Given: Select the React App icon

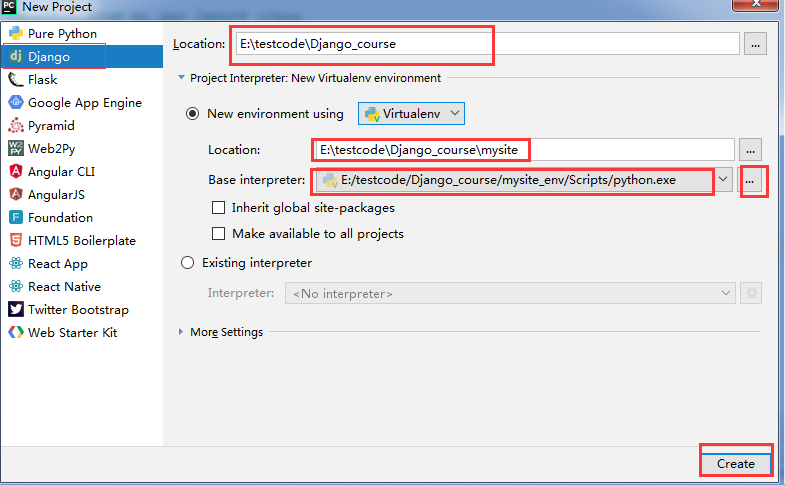Looking at the screenshot, I should coord(16,264).
